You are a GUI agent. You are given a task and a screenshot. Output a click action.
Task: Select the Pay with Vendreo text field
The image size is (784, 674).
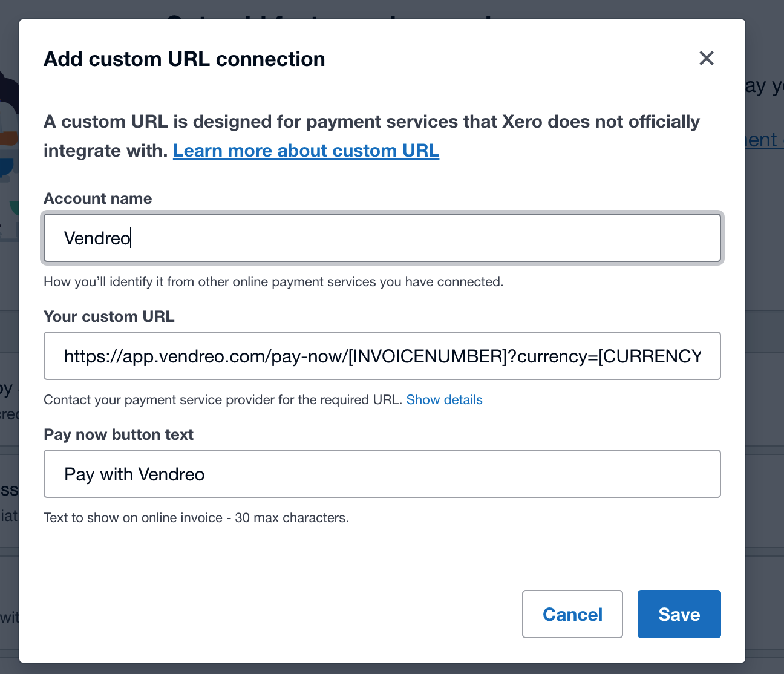pos(382,474)
